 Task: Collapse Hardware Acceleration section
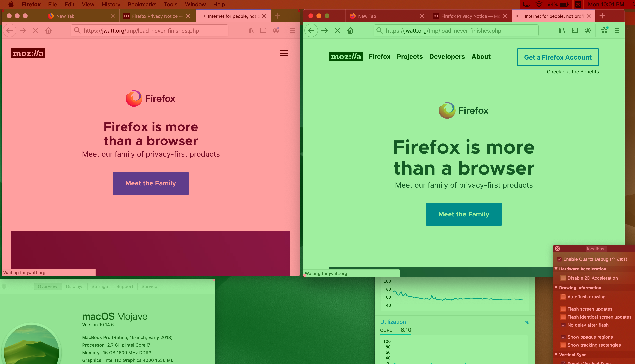coord(556,269)
